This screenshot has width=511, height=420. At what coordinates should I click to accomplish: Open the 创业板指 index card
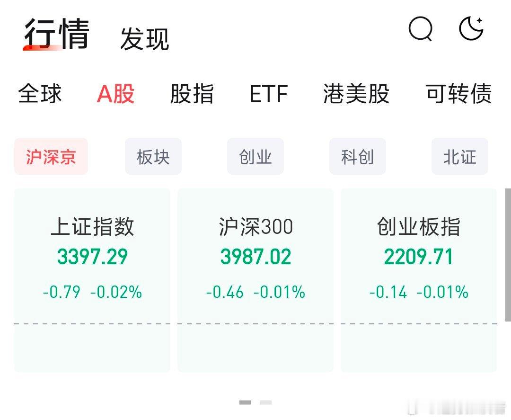click(x=419, y=280)
